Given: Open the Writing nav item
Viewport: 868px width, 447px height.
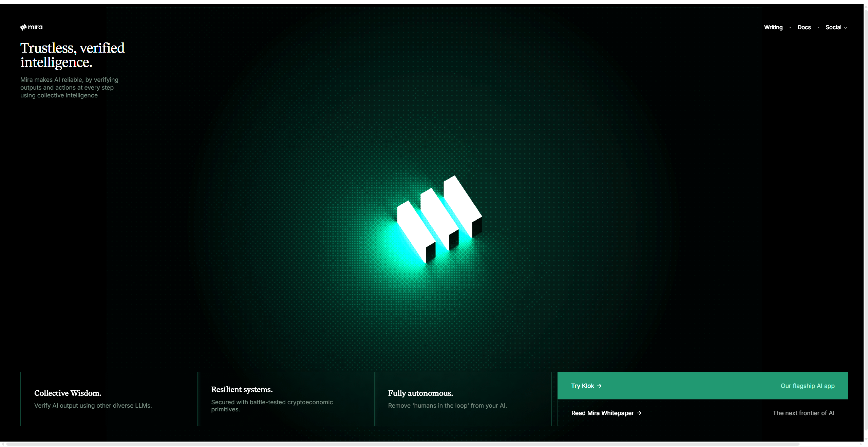Looking at the screenshot, I should 773,27.
